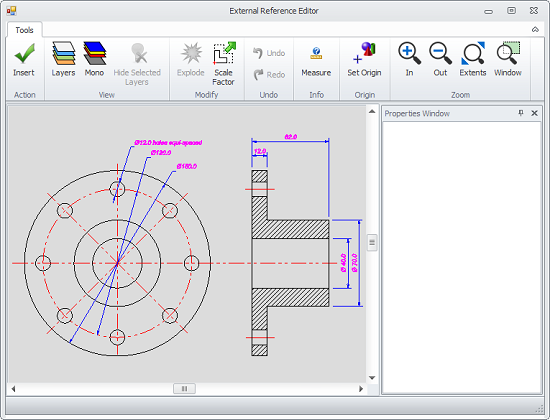This screenshot has width=550, height=420.
Task: Click the 12.0 dimension label
Action: 260,151
